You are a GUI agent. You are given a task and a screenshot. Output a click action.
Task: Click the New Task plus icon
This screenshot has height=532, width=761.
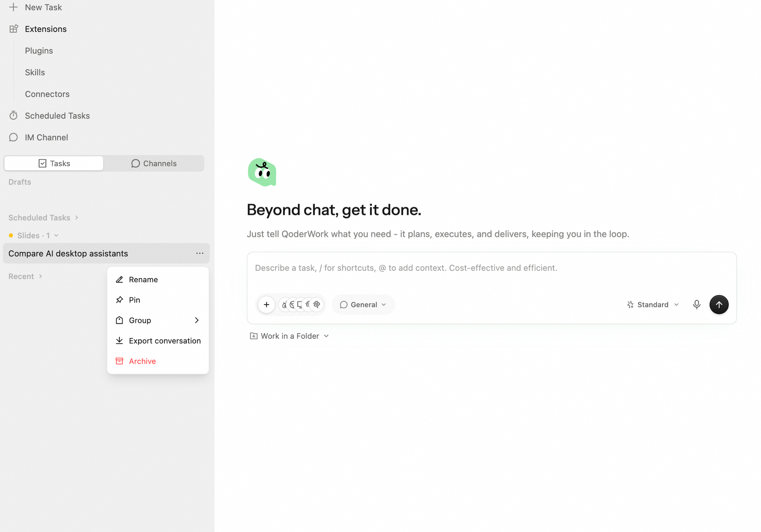pos(13,7)
